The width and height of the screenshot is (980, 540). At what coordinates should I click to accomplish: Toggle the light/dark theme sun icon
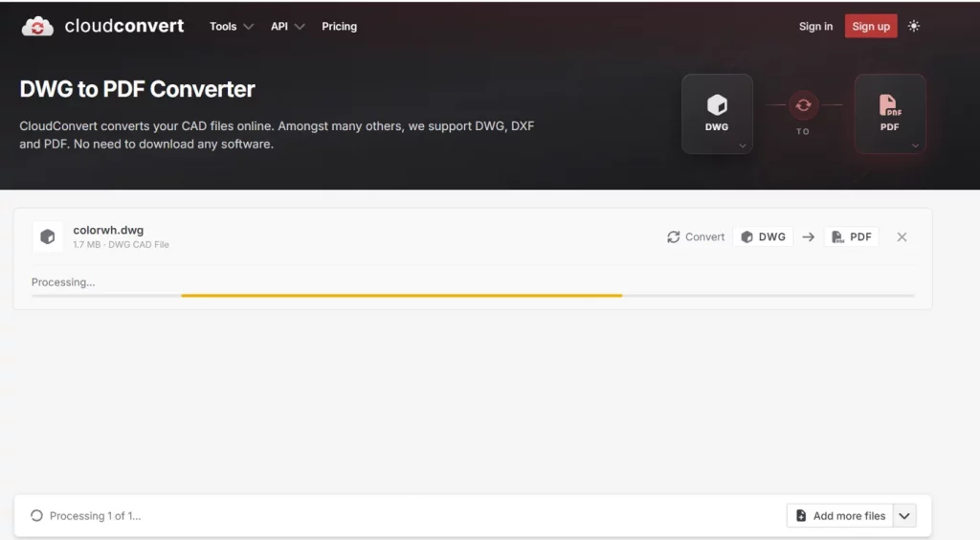coord(914,26)
